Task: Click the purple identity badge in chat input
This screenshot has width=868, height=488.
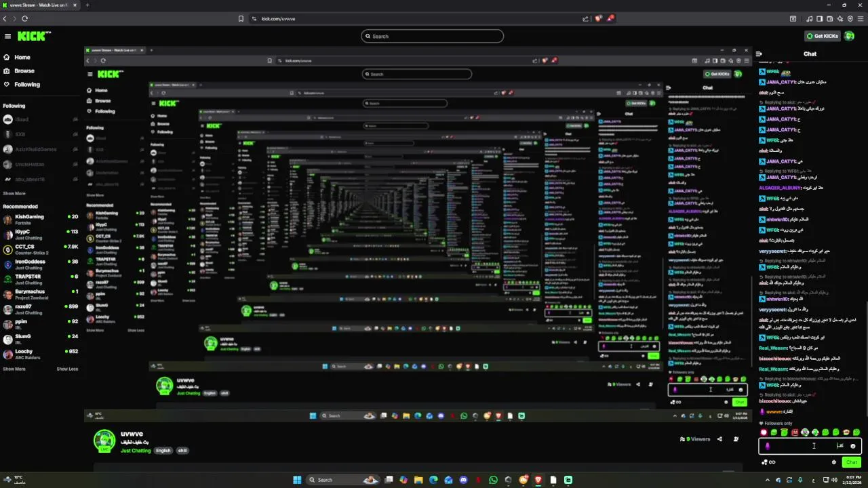Action: pos(767,446)
